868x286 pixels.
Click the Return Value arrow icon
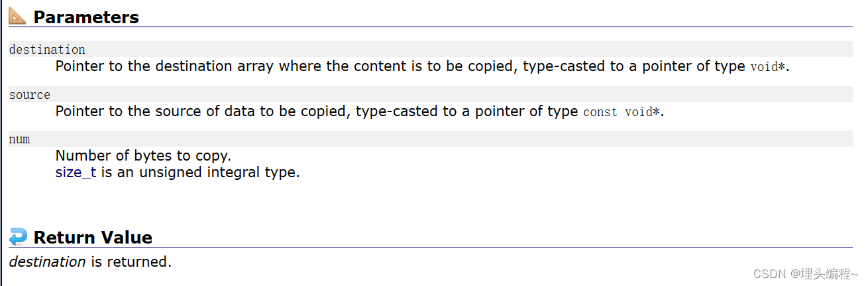(x=18, y=237)
